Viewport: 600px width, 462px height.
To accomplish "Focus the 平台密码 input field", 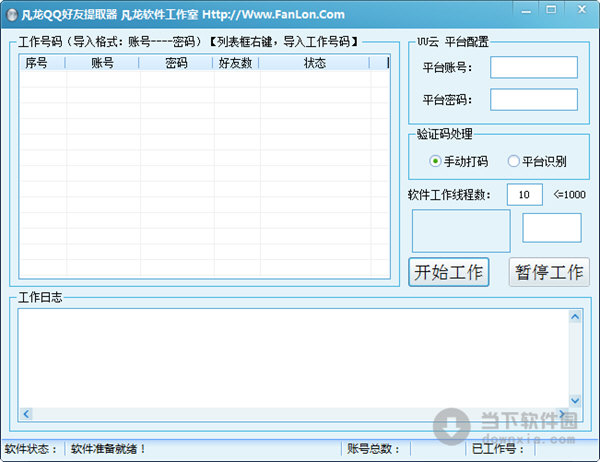I will [x=534, y=100].
